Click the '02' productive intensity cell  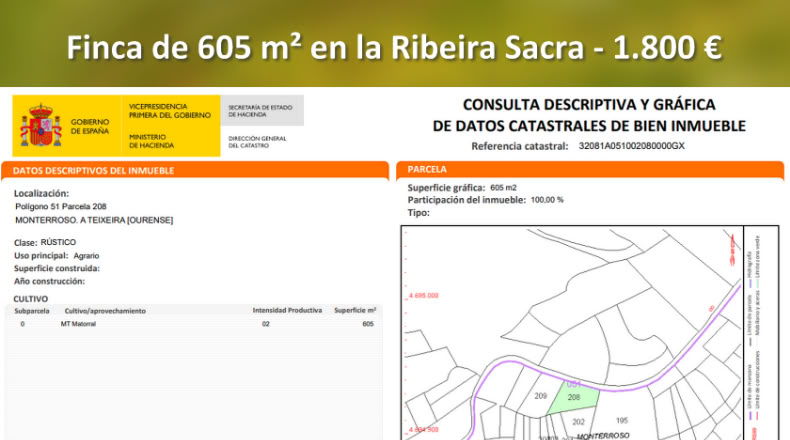pos(266,324)
